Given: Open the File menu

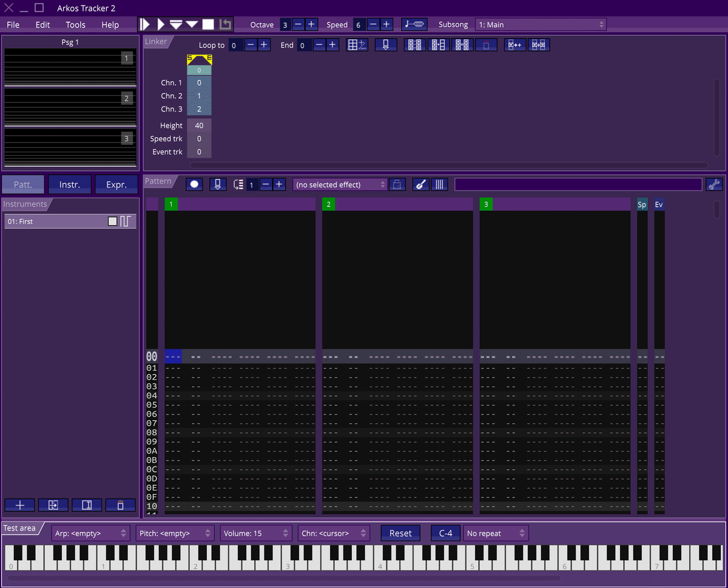Looking at the screenshot, I should 13,25.
